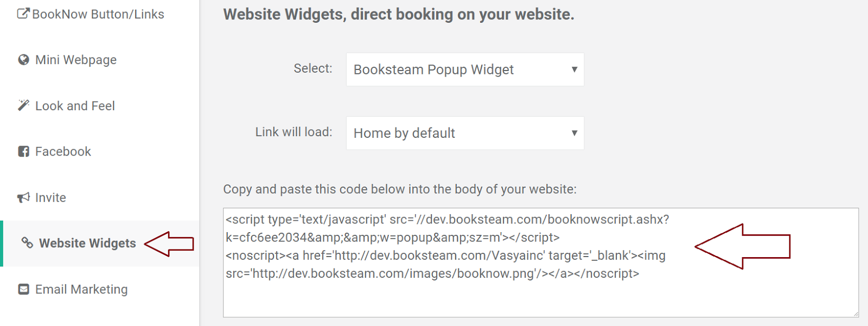
Task: Select the Facebook sidebar item
Action: (x=63, y=151)
